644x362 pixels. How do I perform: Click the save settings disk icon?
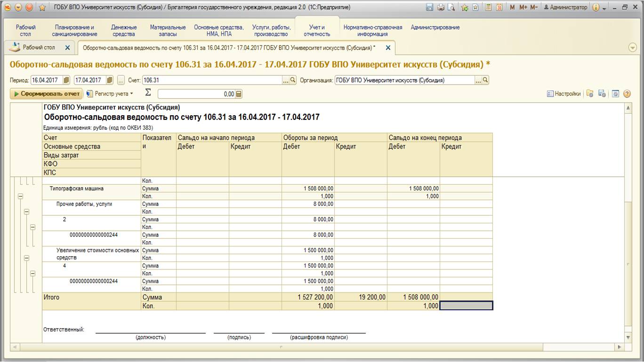coord(602,94)
